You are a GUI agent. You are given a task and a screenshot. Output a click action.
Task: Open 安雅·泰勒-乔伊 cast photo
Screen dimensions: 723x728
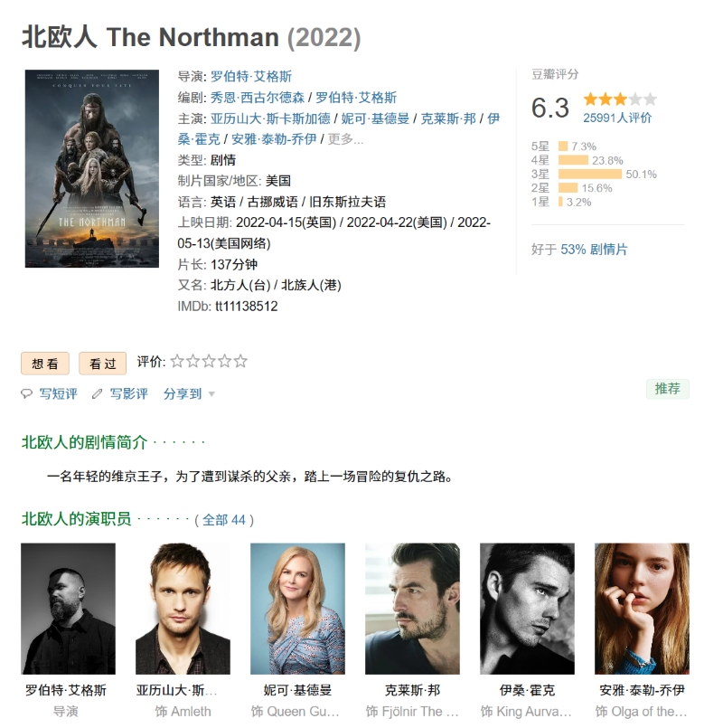(642, 609)
